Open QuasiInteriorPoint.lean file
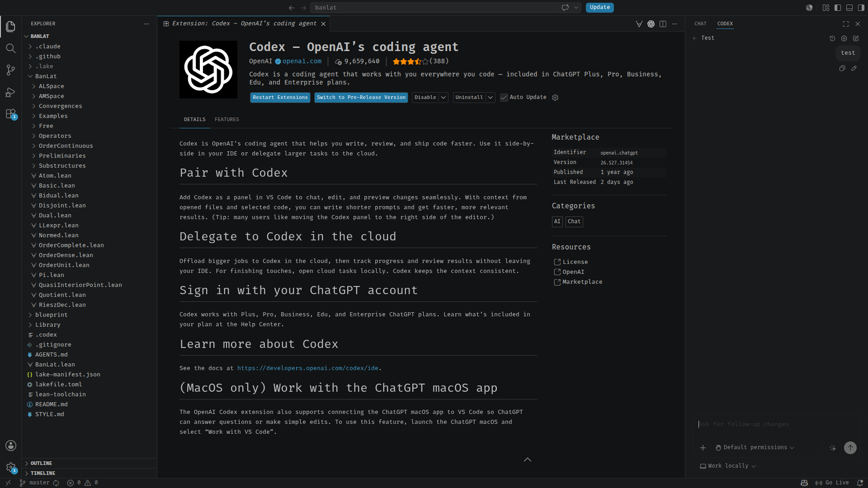 coord(80,285)
